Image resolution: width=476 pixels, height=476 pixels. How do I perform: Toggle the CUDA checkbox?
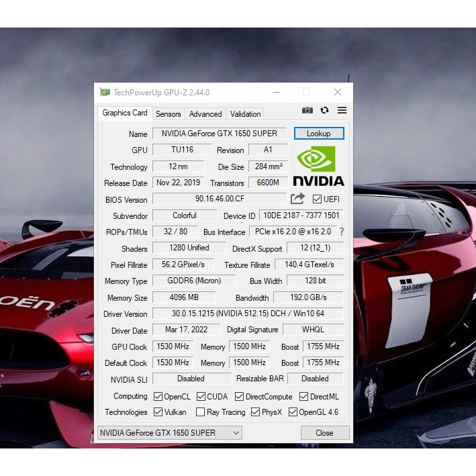click(x=201, y=397)
